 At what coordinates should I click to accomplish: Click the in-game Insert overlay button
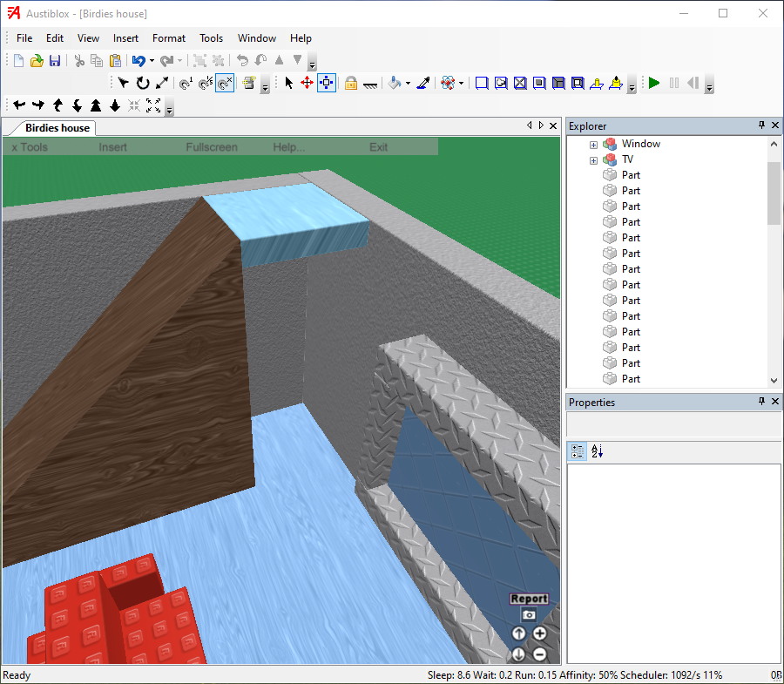coord(112,147)
